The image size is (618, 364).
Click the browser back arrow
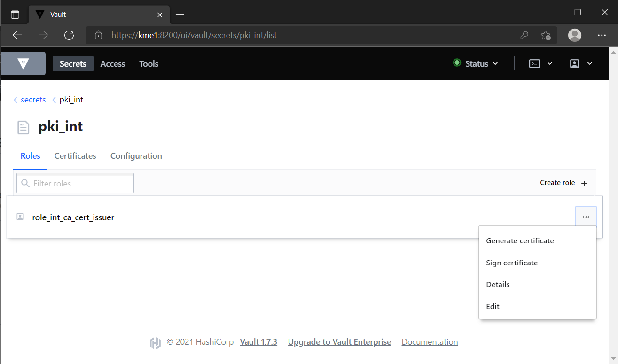point(17,35)
